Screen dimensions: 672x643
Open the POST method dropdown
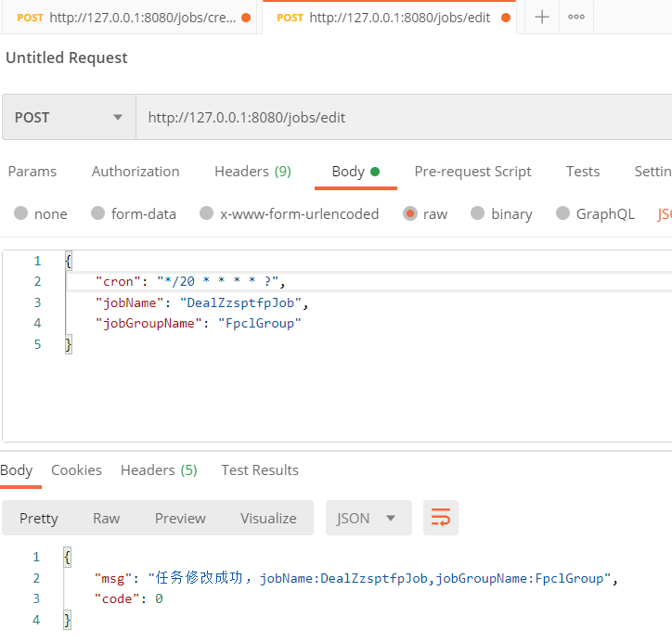[69, 118]
